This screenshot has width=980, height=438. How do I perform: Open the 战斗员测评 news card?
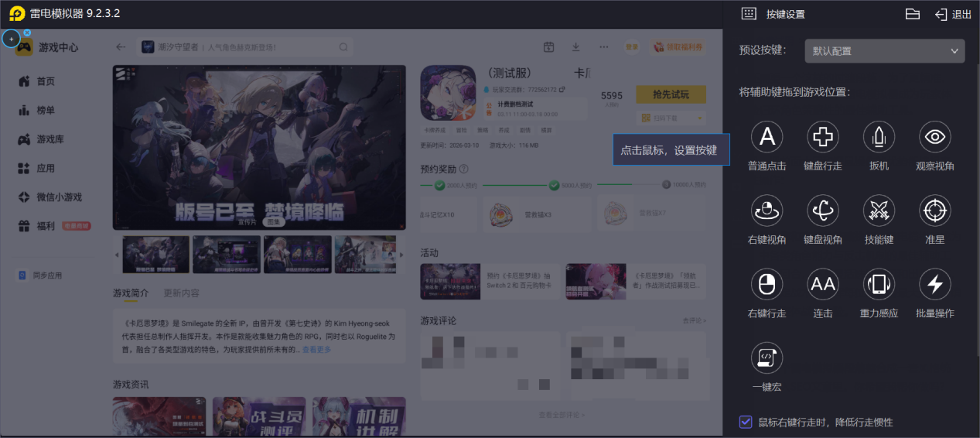point(260,417)
